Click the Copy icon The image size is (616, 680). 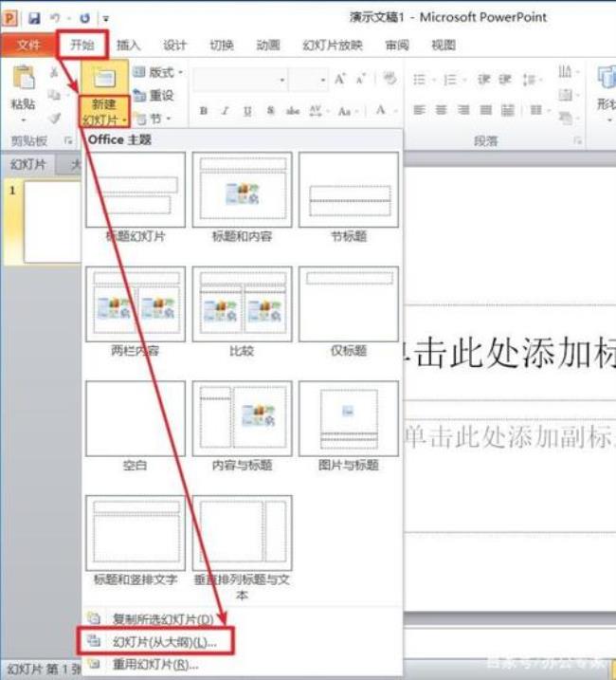tap(54, 95)
